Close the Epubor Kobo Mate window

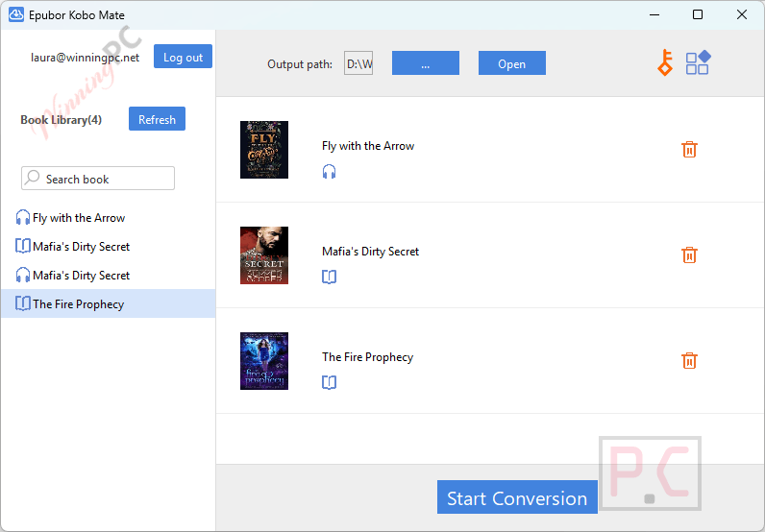point(742,14)
